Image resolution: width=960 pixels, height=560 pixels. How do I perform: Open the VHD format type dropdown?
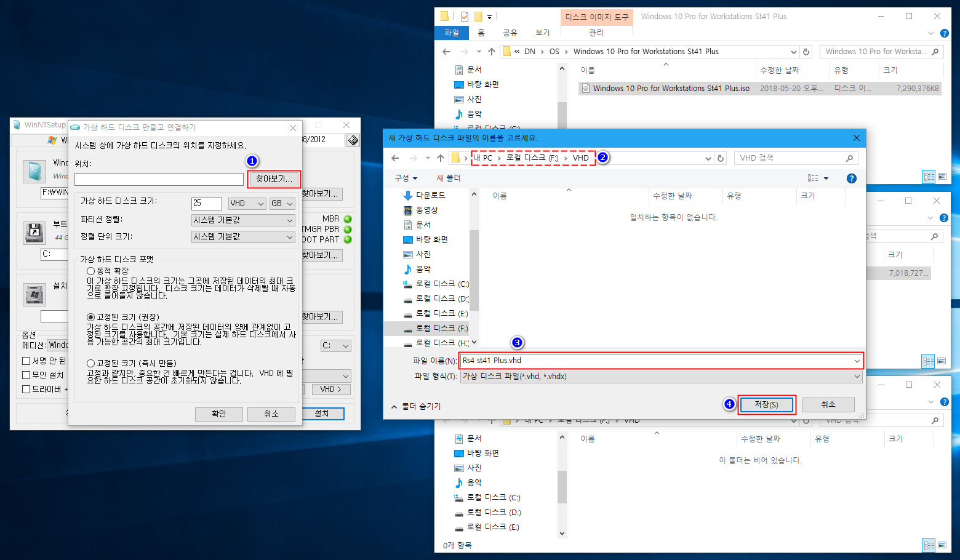click(x=247, y=204)
